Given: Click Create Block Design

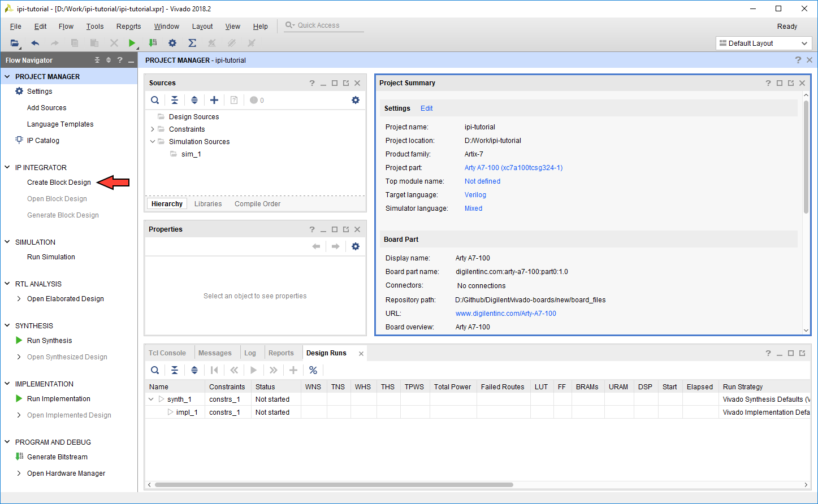Looking at the screenshot, I should (59, 183).
